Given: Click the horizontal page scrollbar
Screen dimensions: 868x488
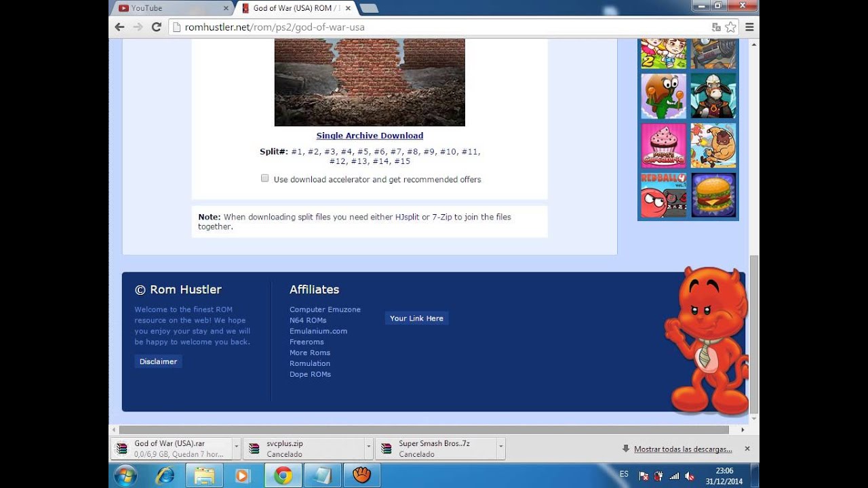Looking at the screenshot, I should pyautogui.click(x=424, y=430).
